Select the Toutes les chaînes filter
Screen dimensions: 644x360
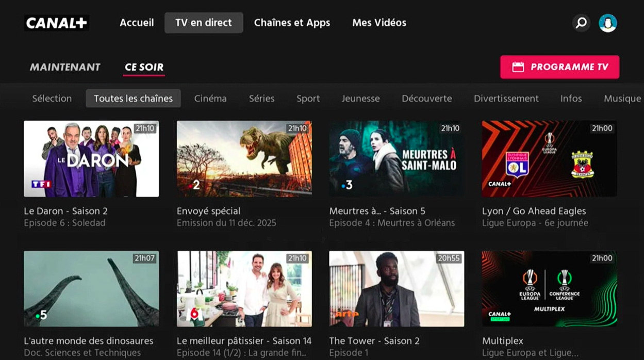[133, 99]
